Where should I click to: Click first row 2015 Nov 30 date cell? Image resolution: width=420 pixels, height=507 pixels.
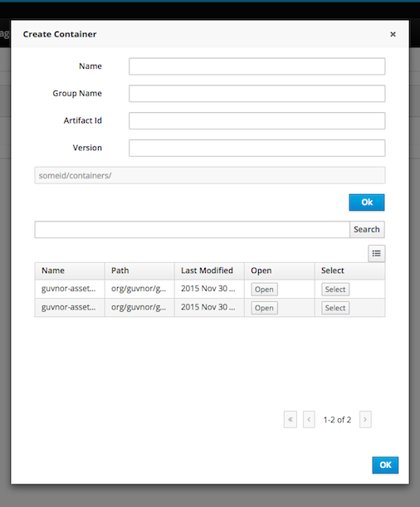[x=209, y=289]
